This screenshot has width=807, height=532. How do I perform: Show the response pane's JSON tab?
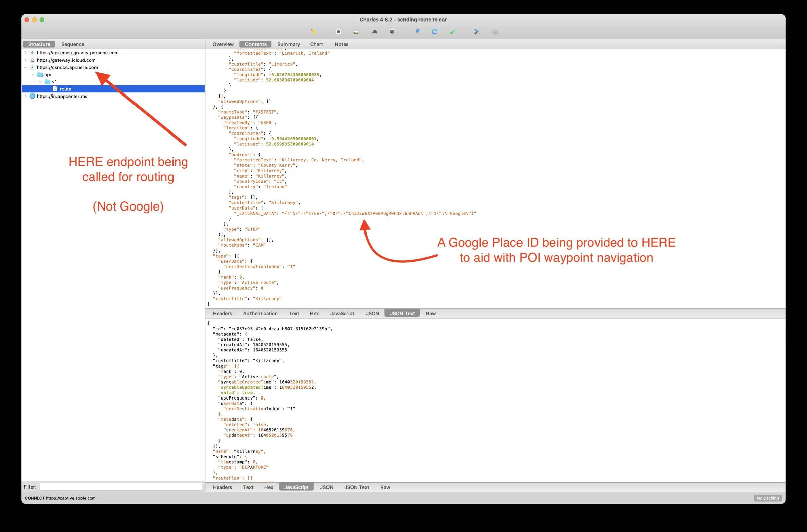(x=326, y=488)
